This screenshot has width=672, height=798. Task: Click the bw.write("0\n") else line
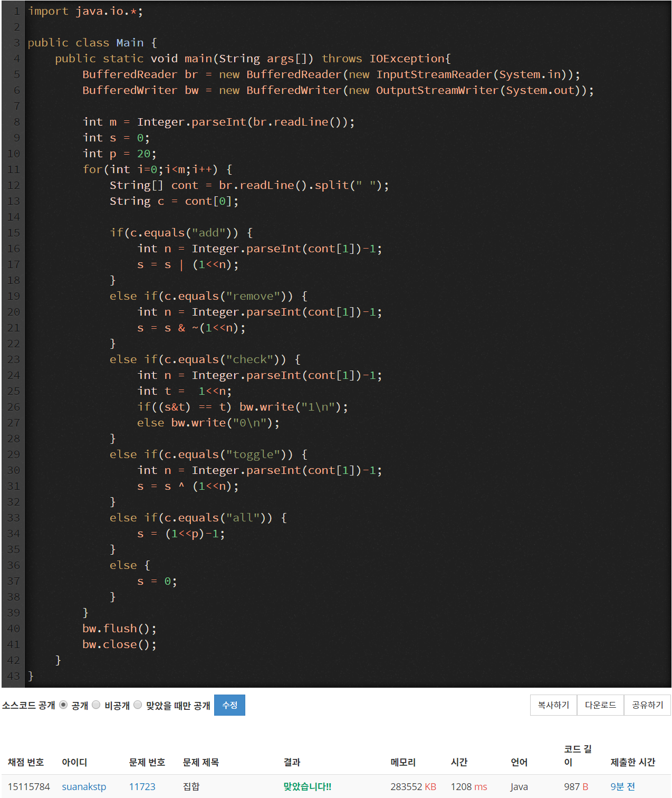[208, 423]
